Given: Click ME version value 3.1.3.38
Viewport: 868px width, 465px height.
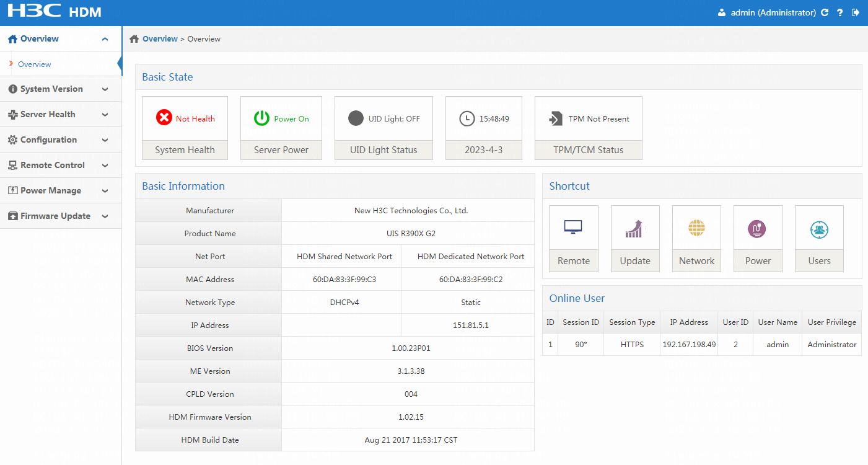Looking at the screenshot, I should (x=411, y=371).
